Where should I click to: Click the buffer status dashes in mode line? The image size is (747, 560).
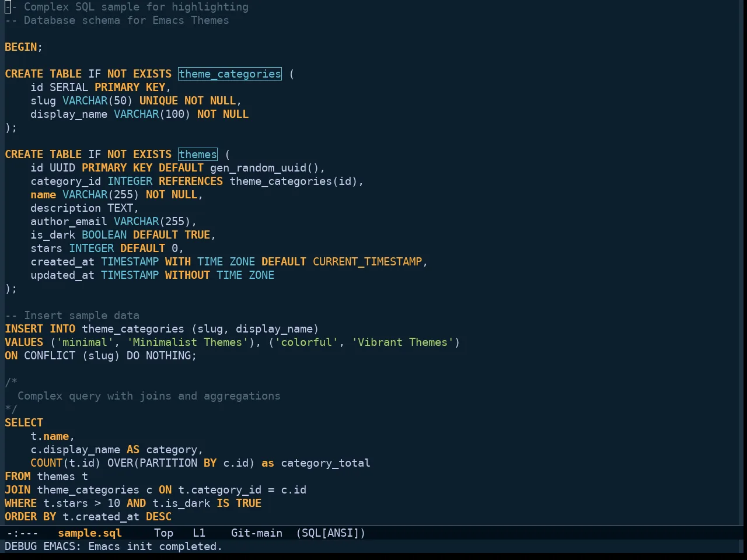(22, 533)
